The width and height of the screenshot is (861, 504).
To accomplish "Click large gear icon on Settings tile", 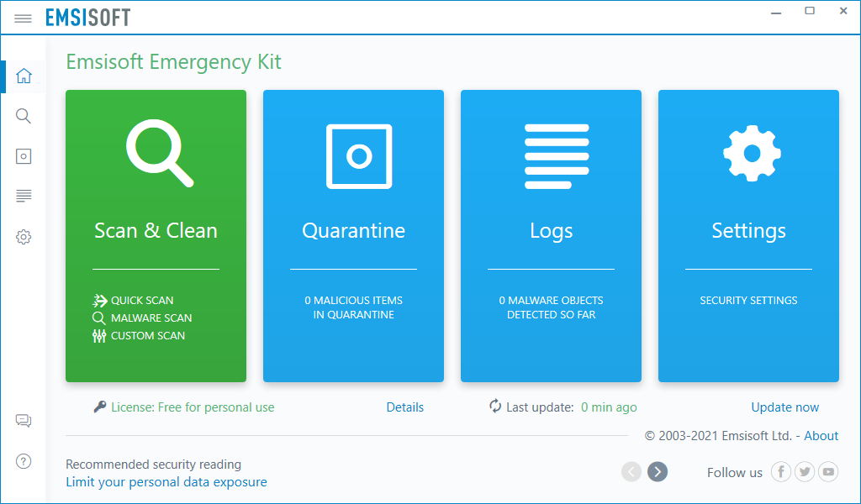I will 752,154.
